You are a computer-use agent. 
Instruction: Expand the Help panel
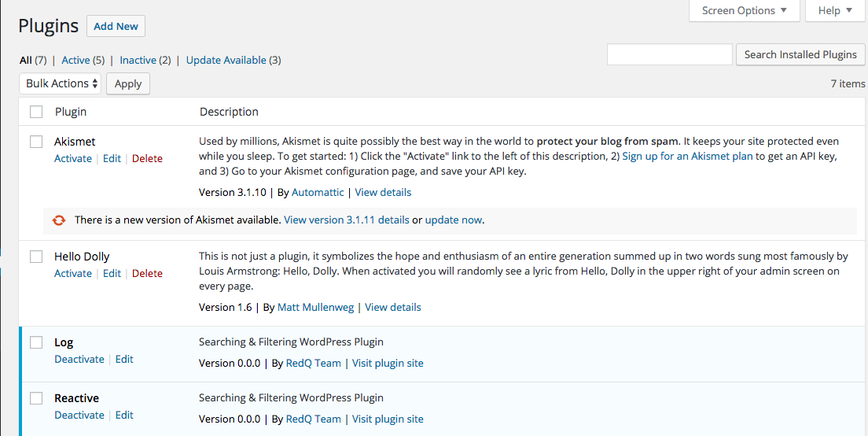834,10
